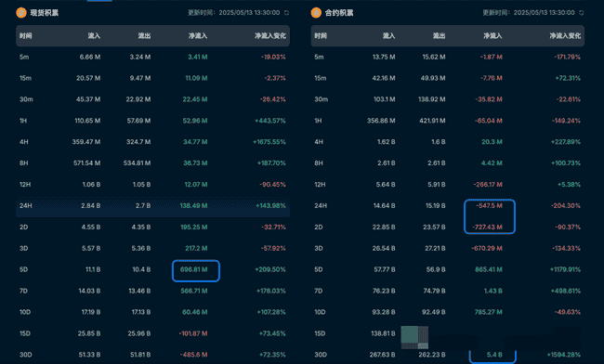Select the 现货积累 panel title
This screenshot has width=604, height=364.
45,13
